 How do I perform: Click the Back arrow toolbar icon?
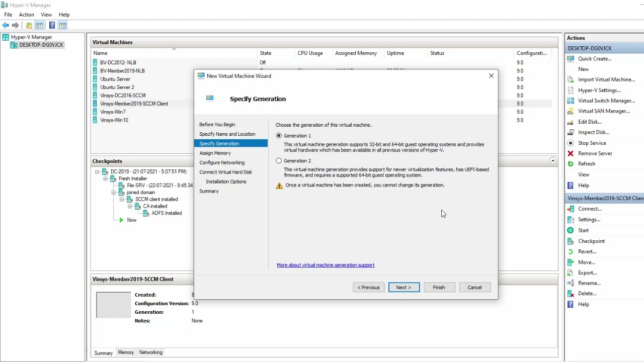point(6,25)
